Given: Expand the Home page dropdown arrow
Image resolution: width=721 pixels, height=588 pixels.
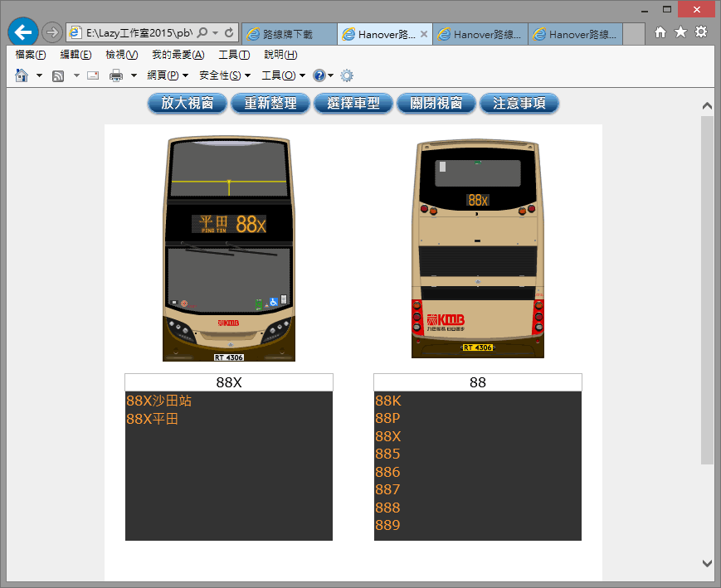Looking at the screenshot, I should pos(39,75).
